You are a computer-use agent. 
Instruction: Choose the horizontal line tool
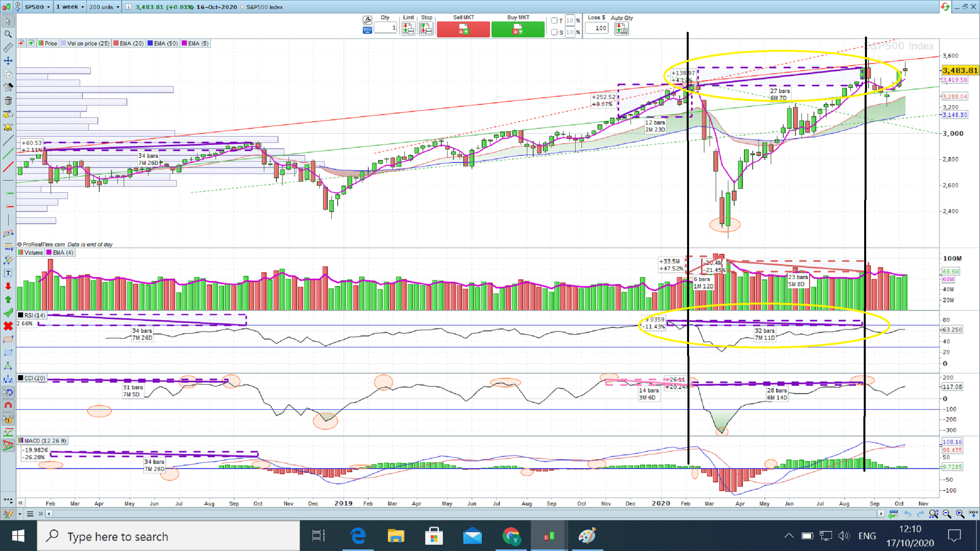[8, 180]
